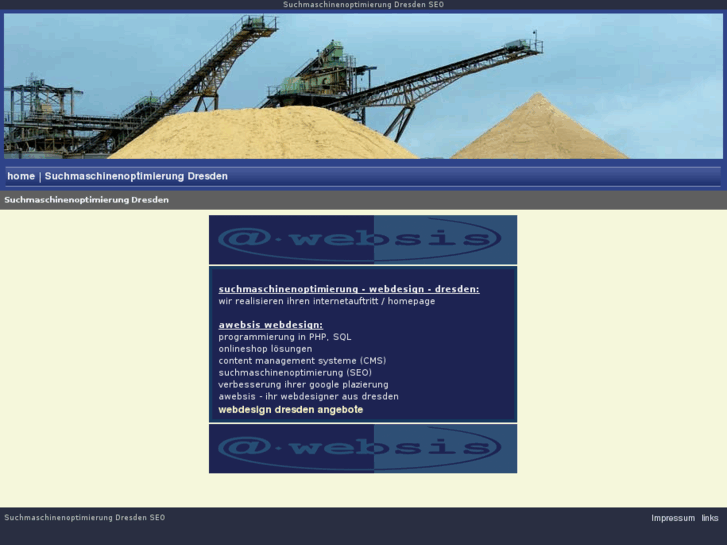Click the top 'Suchmaschinenoptimierung Dresden SEO' title text
The width and height of the screenshot is (727, 545).
(x=364, y=5)
